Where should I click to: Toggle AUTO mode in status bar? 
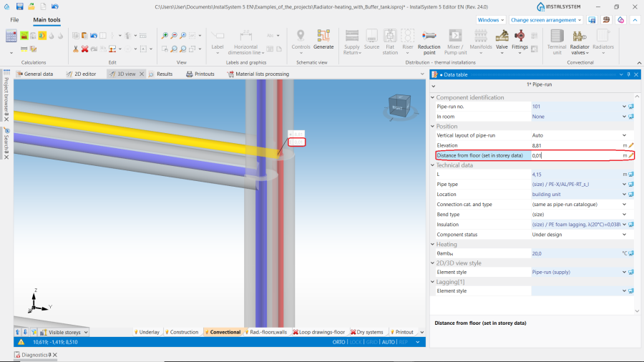(388, 342)
